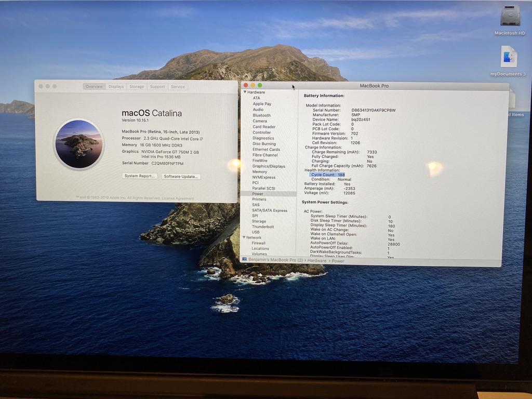Switch to the Displays tab
The image size is (532, 399).
coord(116,87)
